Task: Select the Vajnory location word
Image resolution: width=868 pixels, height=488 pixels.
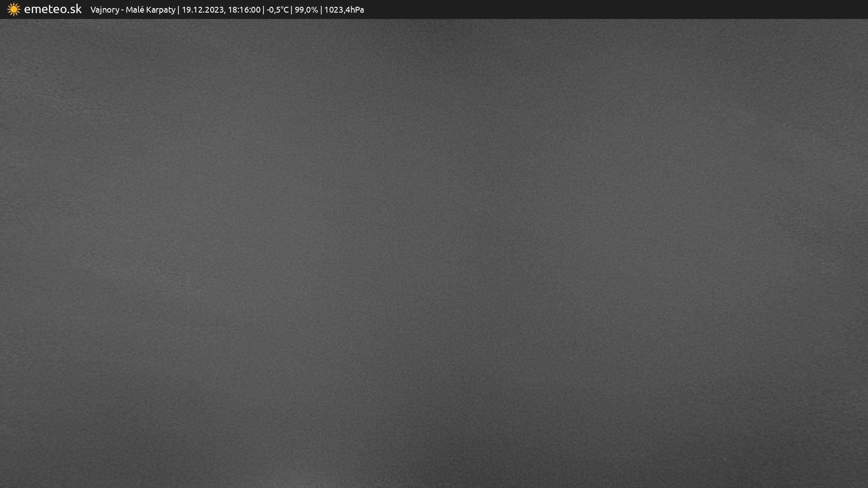Action: pos(104,10)
